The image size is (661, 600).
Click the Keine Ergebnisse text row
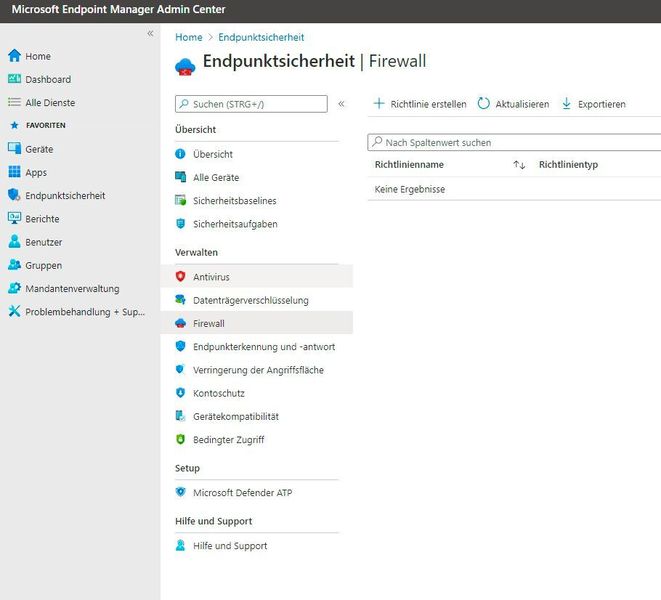click(410, 189)
